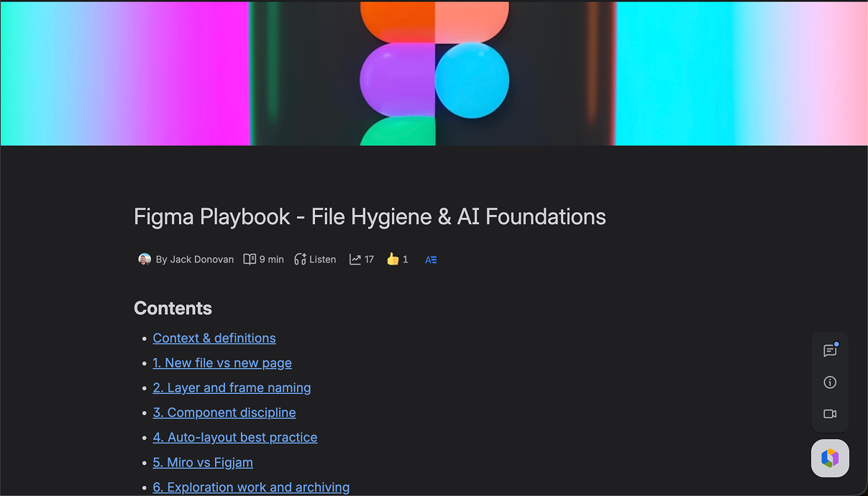Viewport: 868px width, 496px height.
Task: Click the Contents heading
Action: click(x=173, y=308)
